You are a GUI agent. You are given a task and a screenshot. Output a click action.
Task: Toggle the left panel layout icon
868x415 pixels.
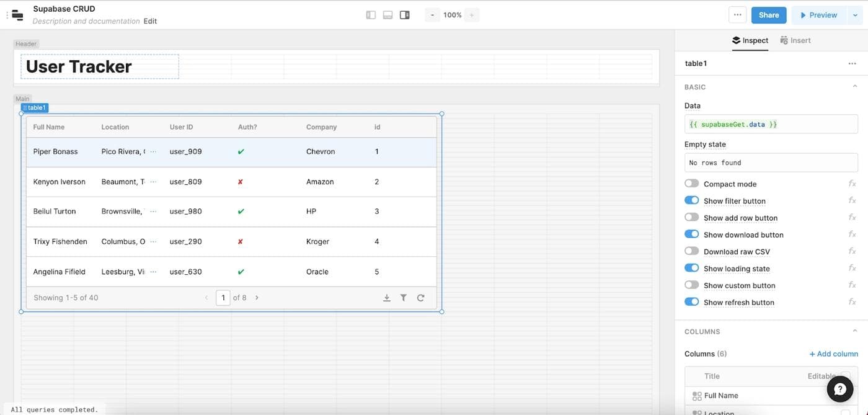371,15
